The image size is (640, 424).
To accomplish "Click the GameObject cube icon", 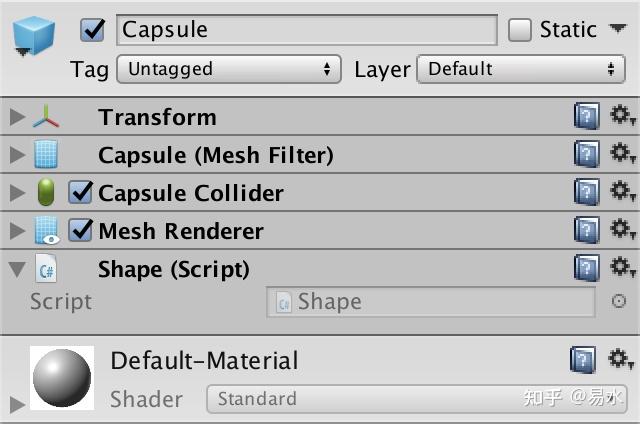I will 34,38.
